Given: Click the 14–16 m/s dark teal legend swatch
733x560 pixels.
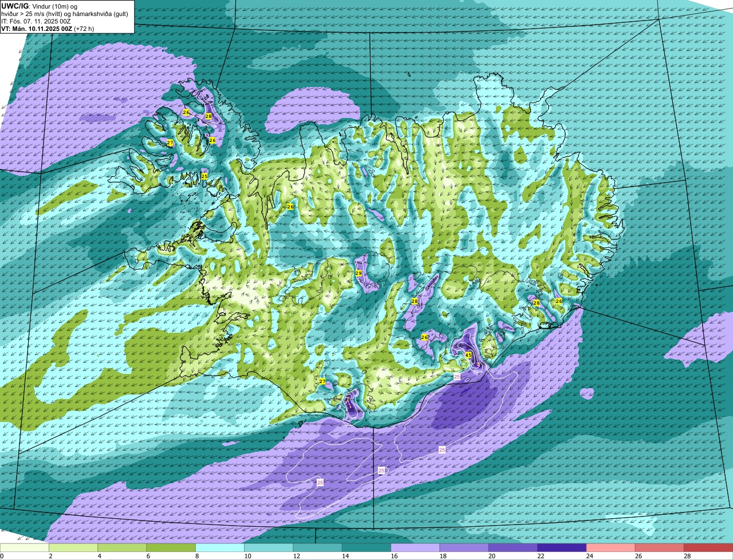Looking at the screenshot, I should [366, 547].
